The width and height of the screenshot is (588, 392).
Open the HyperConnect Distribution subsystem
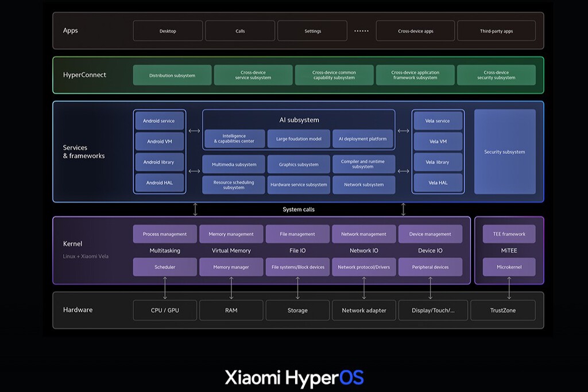[x=172, y=75]
